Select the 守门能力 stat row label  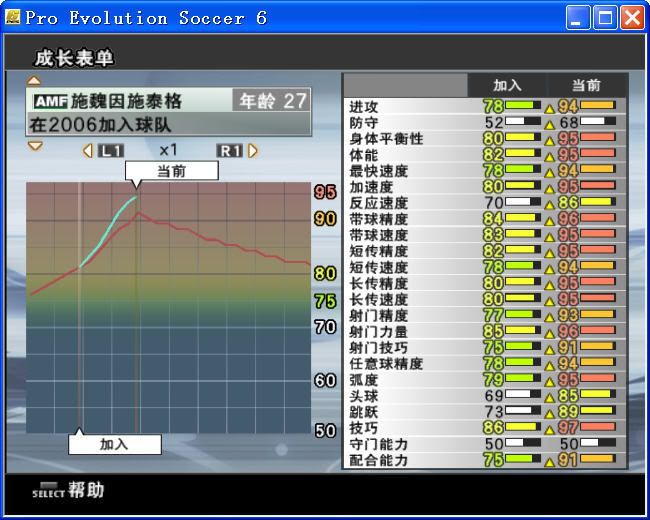click(378, 444)
